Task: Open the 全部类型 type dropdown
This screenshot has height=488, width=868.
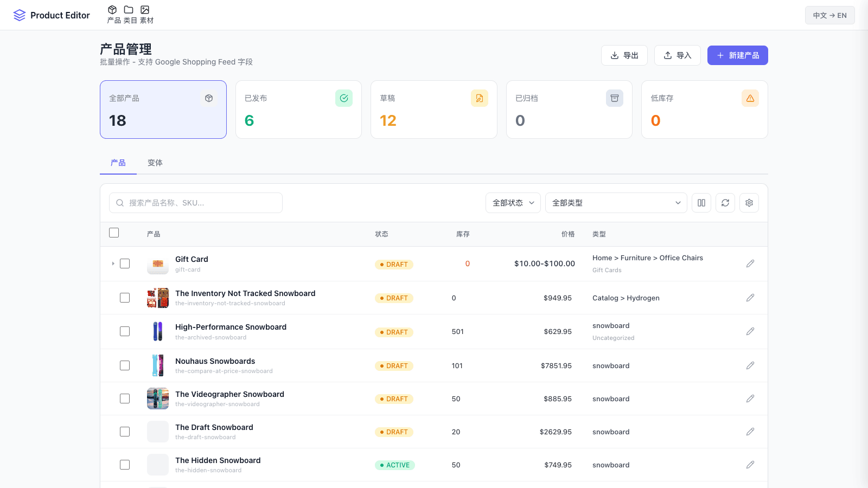Action: [616, 203]
